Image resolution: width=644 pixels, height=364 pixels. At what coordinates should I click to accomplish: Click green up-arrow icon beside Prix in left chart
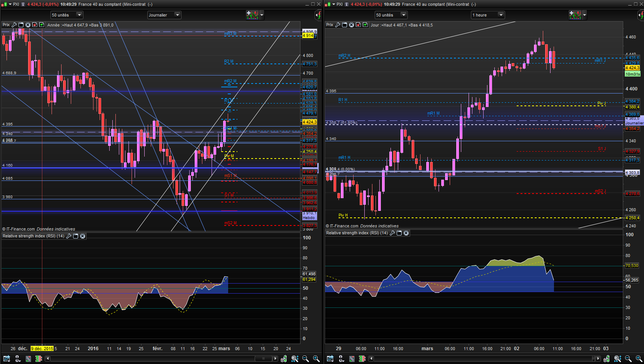(42, 25)
